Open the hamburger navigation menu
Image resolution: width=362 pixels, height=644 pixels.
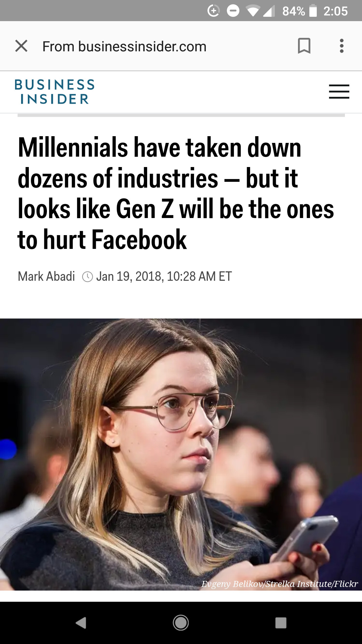[x=339, y=92]
